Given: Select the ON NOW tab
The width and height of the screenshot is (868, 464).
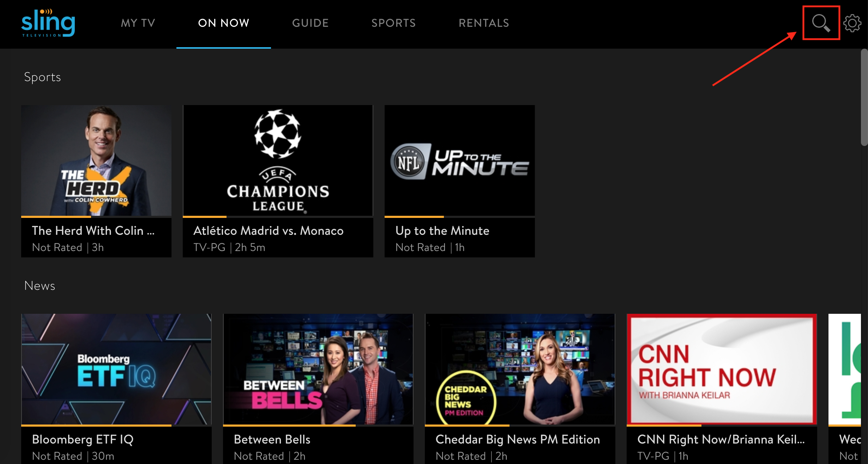Looking at the screenshot, I should click(224, 23).
